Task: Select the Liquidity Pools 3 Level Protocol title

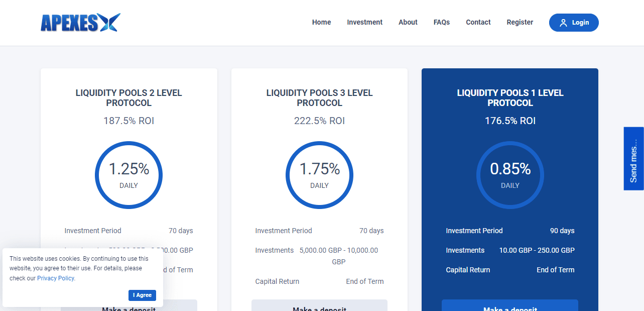Action: [x=319, y=98]
